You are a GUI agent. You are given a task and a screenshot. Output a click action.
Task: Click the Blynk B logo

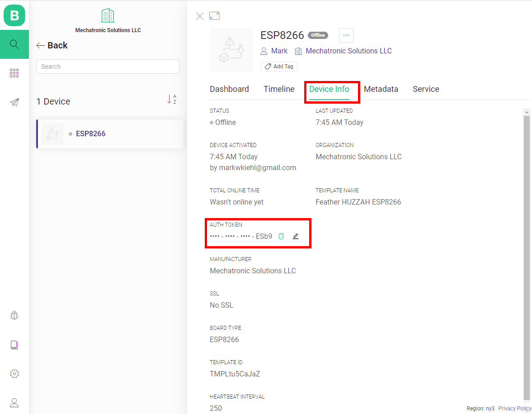[x=14, y=15]
